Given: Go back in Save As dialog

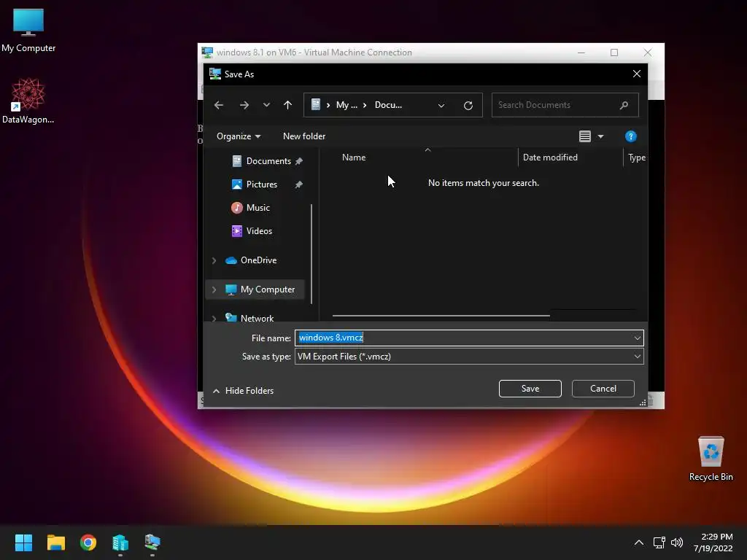Looking at the screenshot, I should tap(219, 105).
